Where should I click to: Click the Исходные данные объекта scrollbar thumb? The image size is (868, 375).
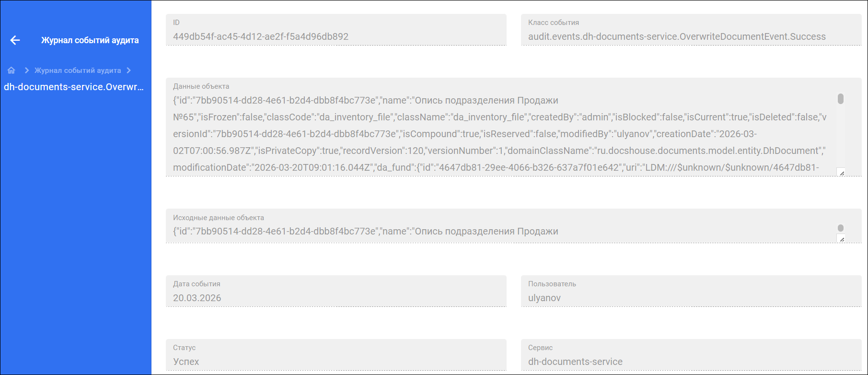(841, 228)
